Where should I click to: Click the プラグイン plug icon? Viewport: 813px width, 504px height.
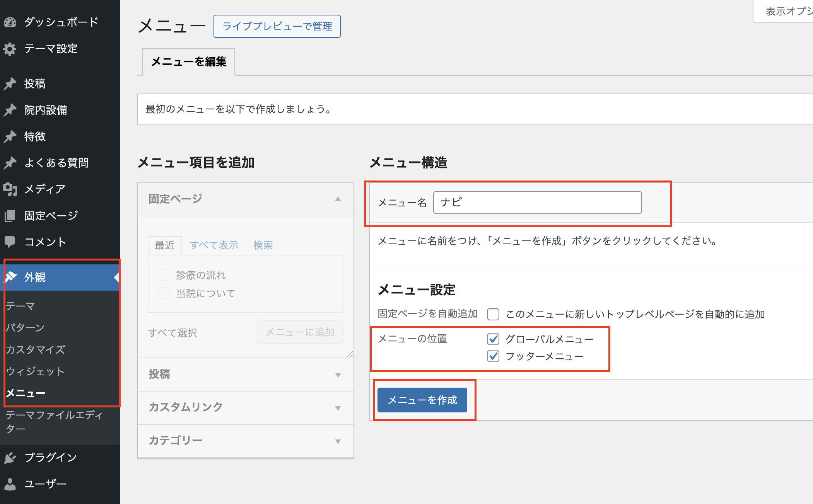[10, 458]
